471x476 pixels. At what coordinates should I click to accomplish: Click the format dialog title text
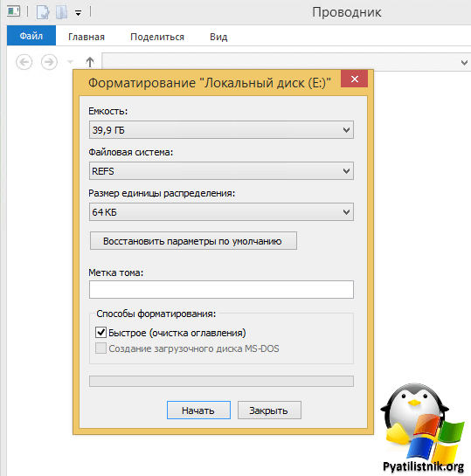click(209, 83)
